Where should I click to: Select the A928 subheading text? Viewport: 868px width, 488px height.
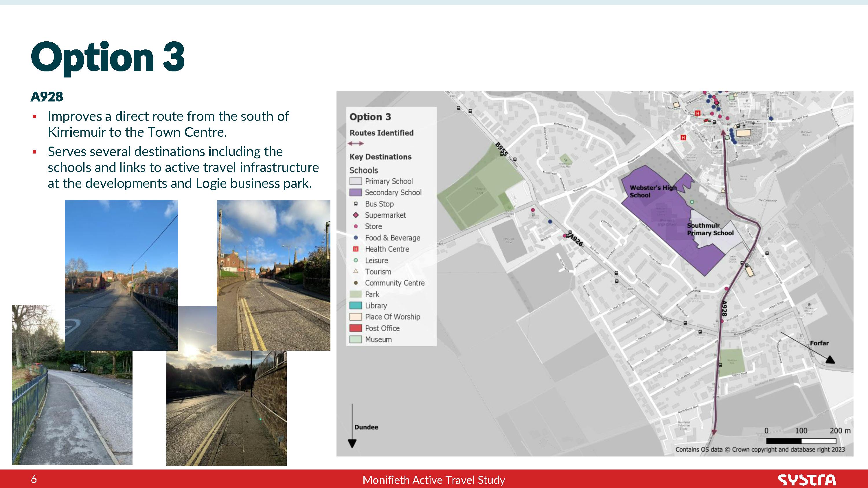47,97
